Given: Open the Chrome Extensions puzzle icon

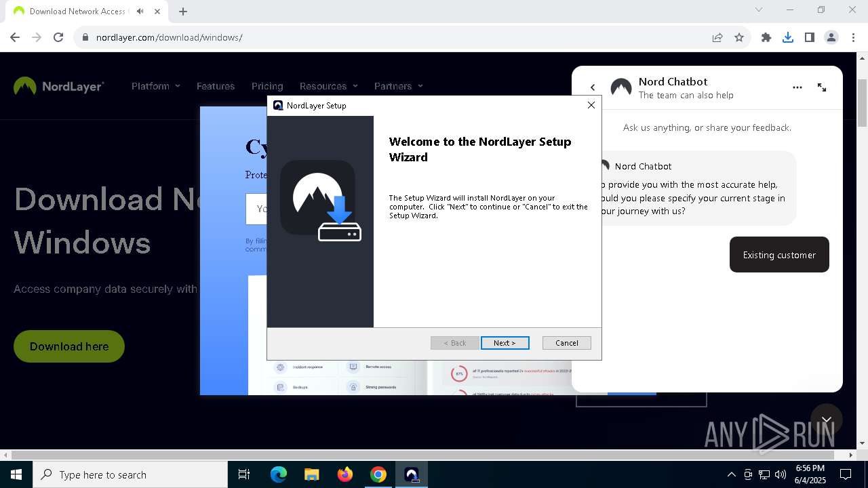Looking at the screenshot, I should click(x=766, y=37).
